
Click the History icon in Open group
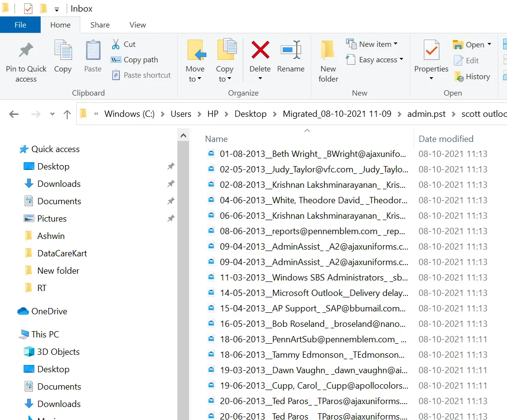point(459,77)
